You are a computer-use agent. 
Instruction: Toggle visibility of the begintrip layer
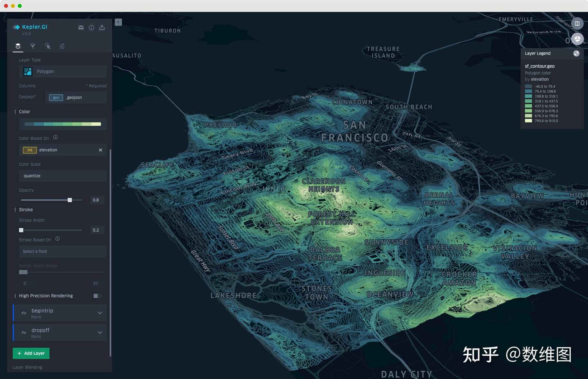24,312
